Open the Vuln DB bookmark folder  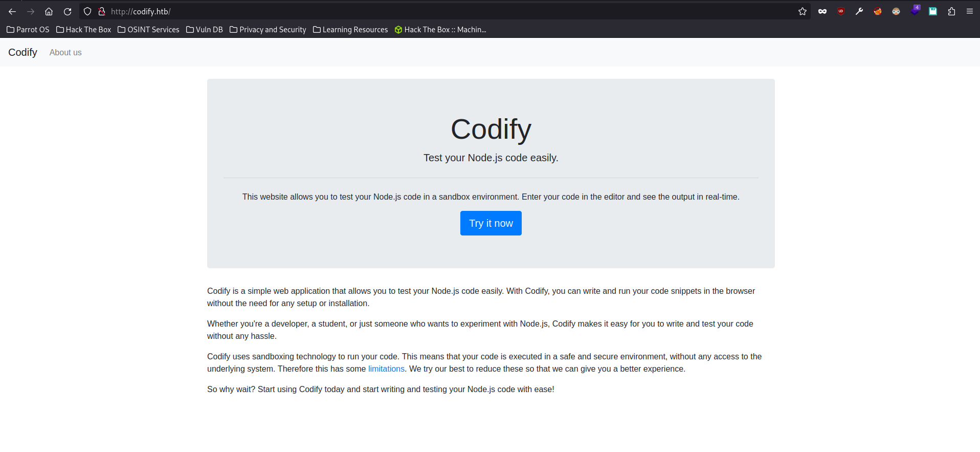(205, 30)
